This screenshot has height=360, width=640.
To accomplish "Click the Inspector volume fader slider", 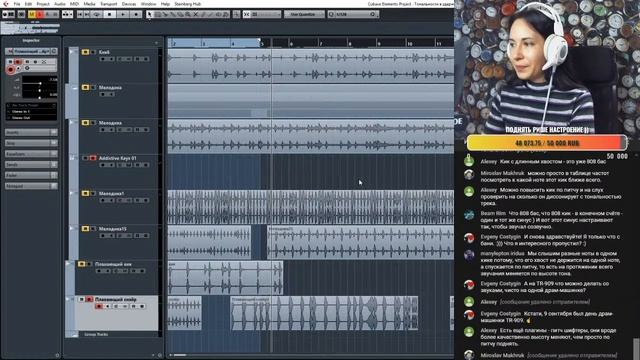I will pos(40,83).
